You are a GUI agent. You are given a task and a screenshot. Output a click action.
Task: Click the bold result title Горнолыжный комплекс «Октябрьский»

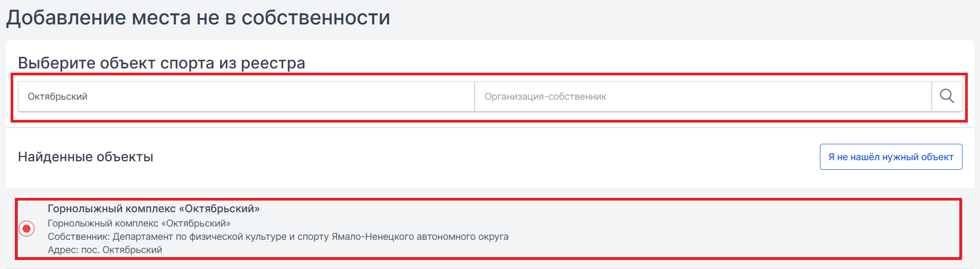[x=154, y=209]
